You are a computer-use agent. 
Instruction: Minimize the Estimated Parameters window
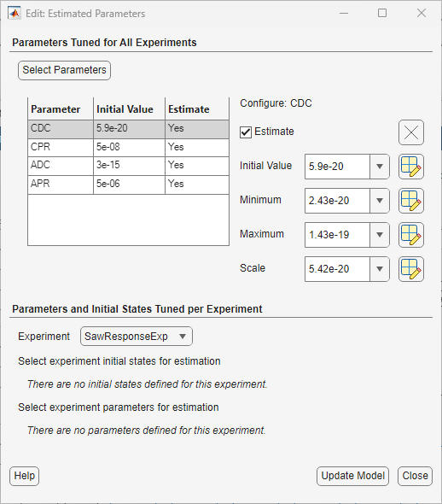pyautogui.click(x=344, y=13)
